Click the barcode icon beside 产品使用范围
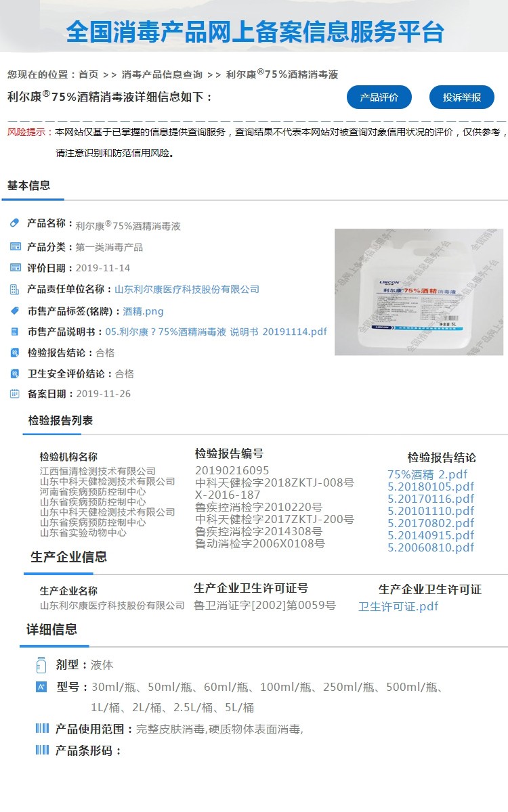The image size is (508, 812). (x=42, y=729)
